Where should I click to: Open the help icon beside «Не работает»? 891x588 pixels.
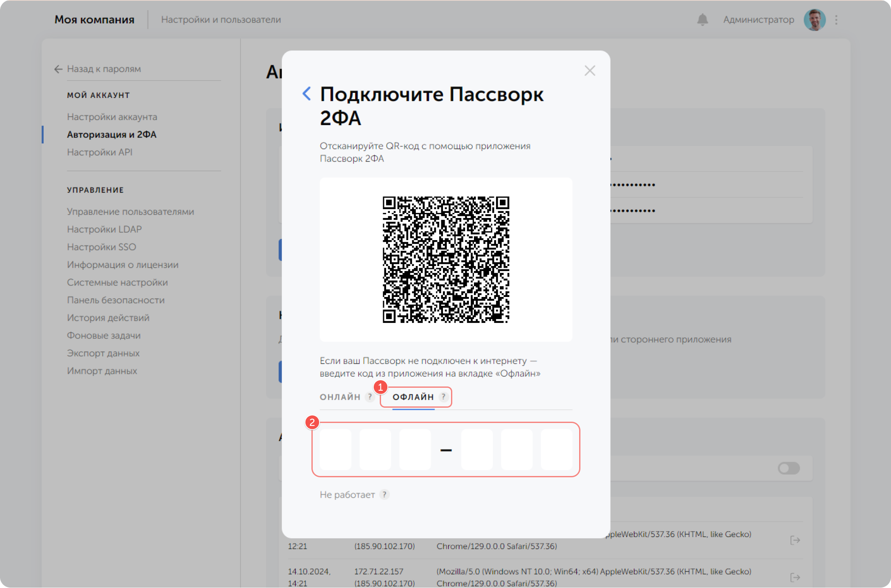384,494
